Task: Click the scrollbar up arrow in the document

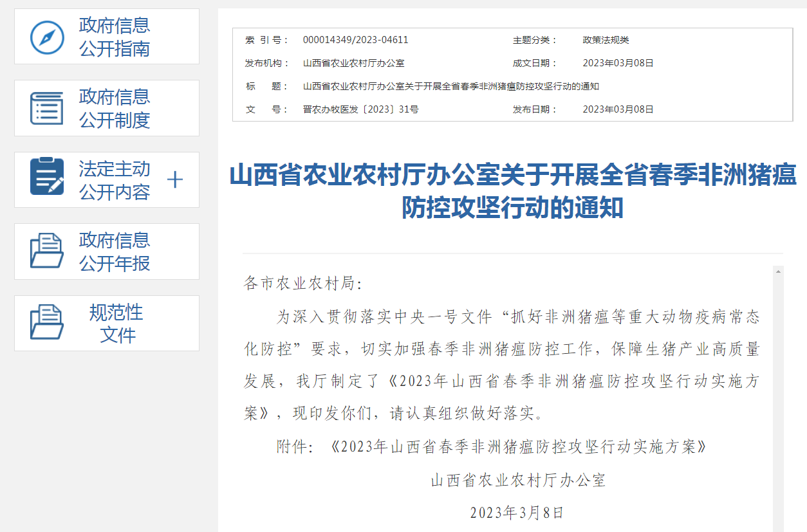Action: (x=778, y=271)
